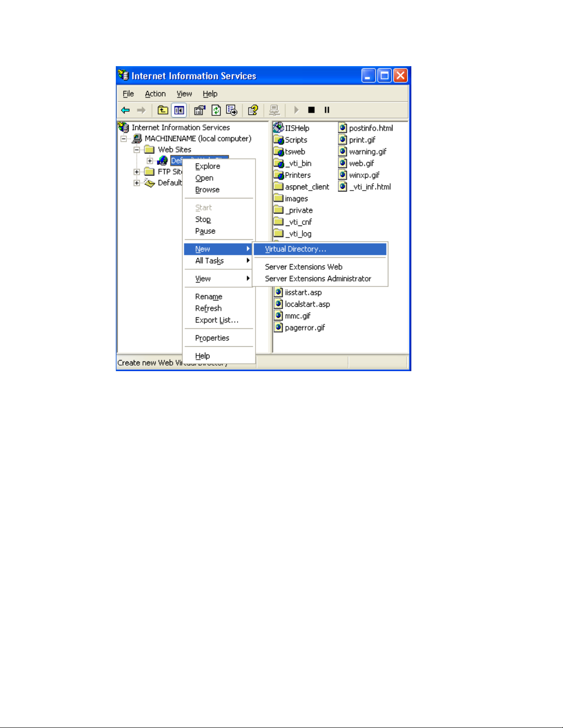Click the Up One Level toolbar icon
The width and height of the screenshot is (563, 728).
tap(163, 110)
